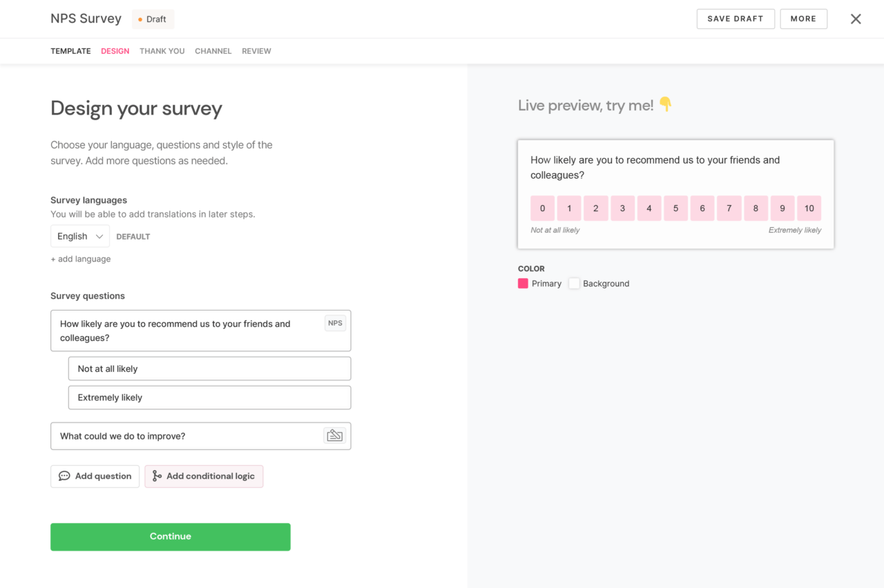
Task: Select rating 0 in the live preview
Action: coord(542,208)
